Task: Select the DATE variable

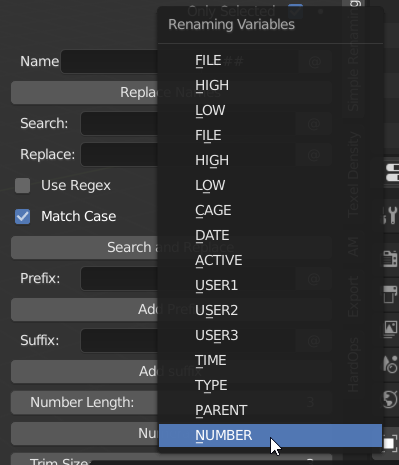Action: coord(270,235)
